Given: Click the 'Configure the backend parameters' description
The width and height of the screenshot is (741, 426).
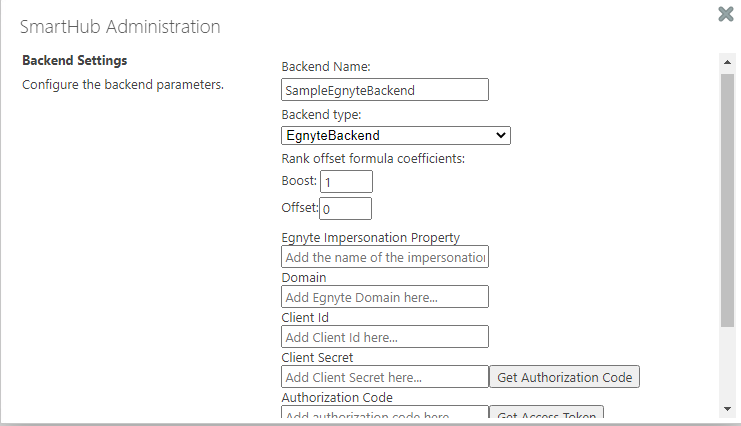Looking at the screenshot, I should click(122, 84).
